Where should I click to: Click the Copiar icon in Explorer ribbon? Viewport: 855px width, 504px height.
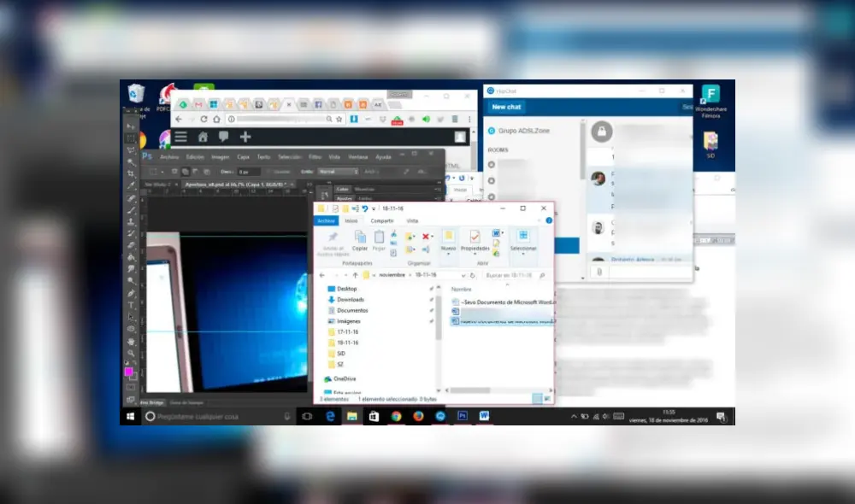pos(360,238)
